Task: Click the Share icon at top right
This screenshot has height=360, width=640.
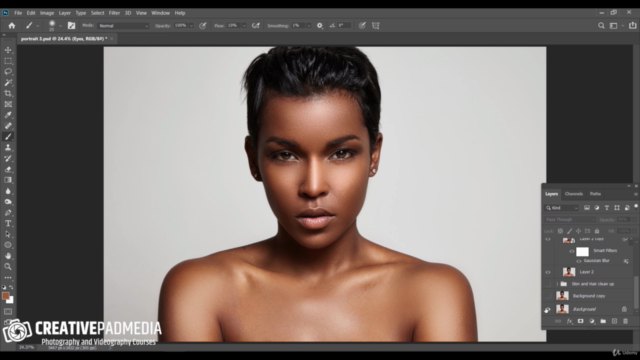Action: (x=633, y=26)
